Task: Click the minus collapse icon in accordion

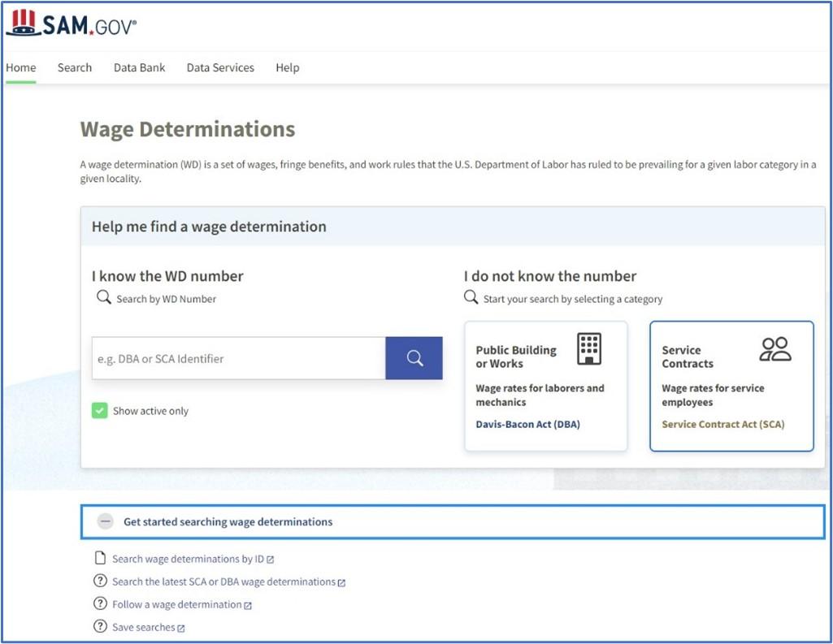Action: (x=106, y=522)
